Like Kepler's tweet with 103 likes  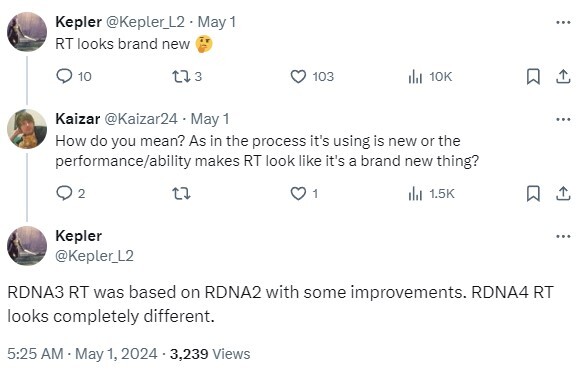click(x=298, y=76)
